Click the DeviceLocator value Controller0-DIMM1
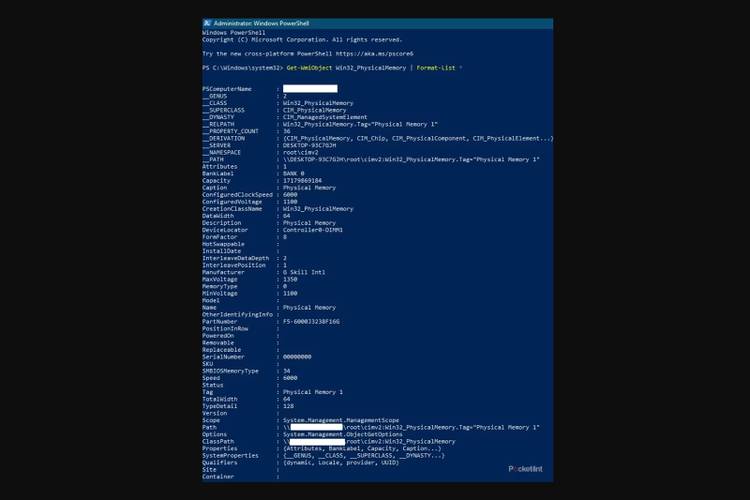The image size is (750, 500). click(313, 230)
